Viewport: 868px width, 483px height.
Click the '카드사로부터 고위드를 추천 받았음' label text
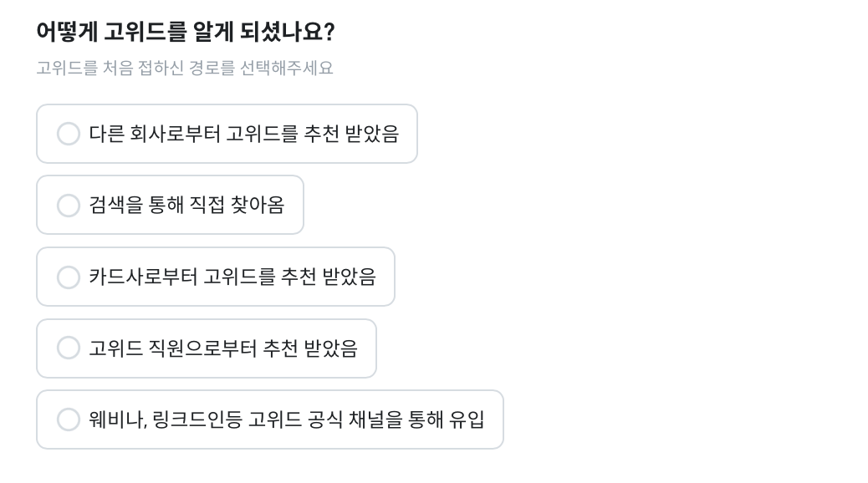point(232,277)
